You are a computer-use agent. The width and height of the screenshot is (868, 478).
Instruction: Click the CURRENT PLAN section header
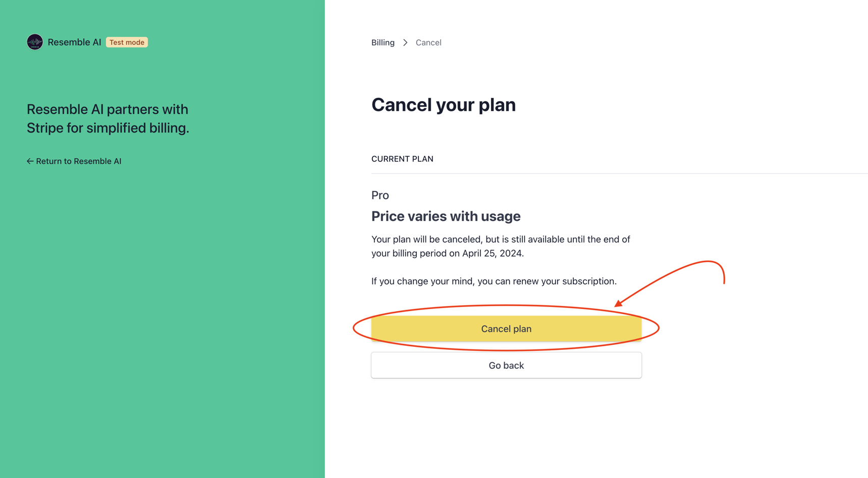point(402,158)
